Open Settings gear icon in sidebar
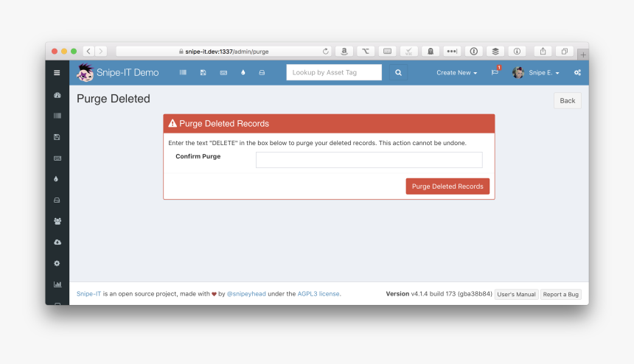The width and height of the screenshot is (634, 364). point(57,263)
